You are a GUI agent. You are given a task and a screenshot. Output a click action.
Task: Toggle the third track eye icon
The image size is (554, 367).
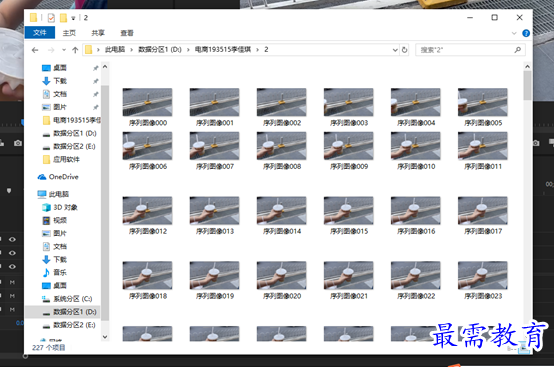pyautogui.click(x=12, y=266)
